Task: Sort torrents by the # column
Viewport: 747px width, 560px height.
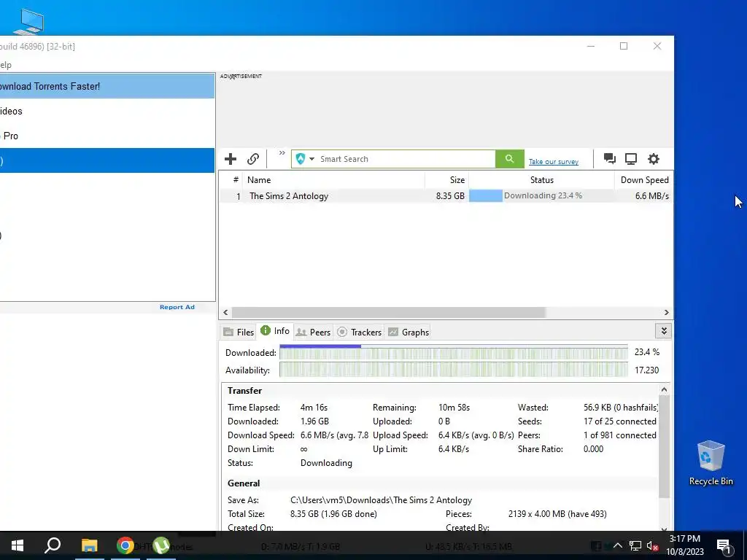Action: click(236, 180)
